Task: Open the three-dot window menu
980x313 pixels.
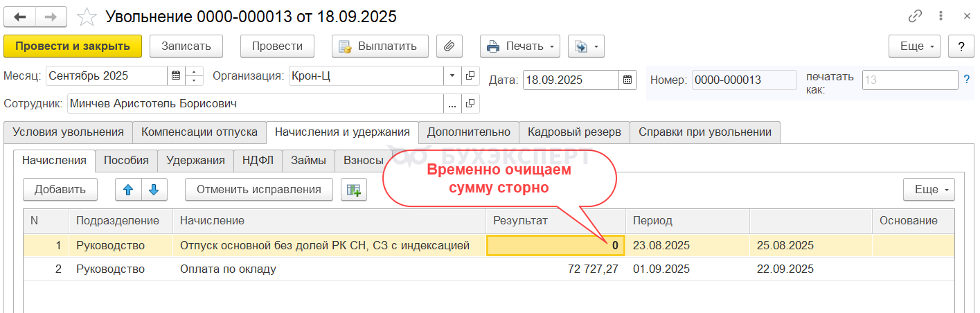Action: 941,15
